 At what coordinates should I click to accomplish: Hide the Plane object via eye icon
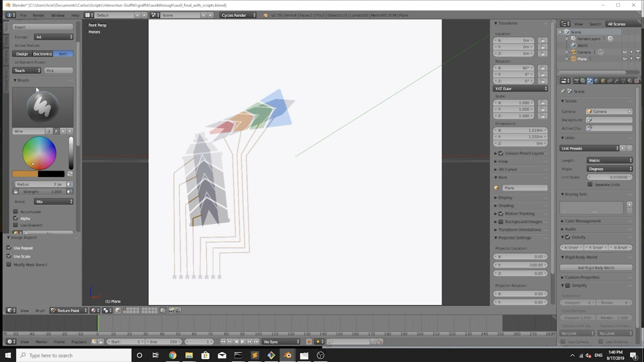pos(625,59)
